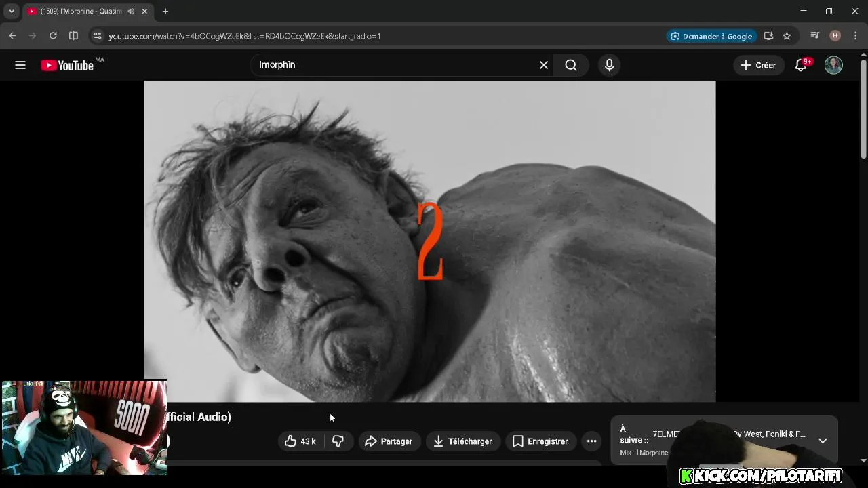Image resolution: width=868 pixels, height=488 pixels.
Task: Go forward in browser history
Action: pos(33,36)
